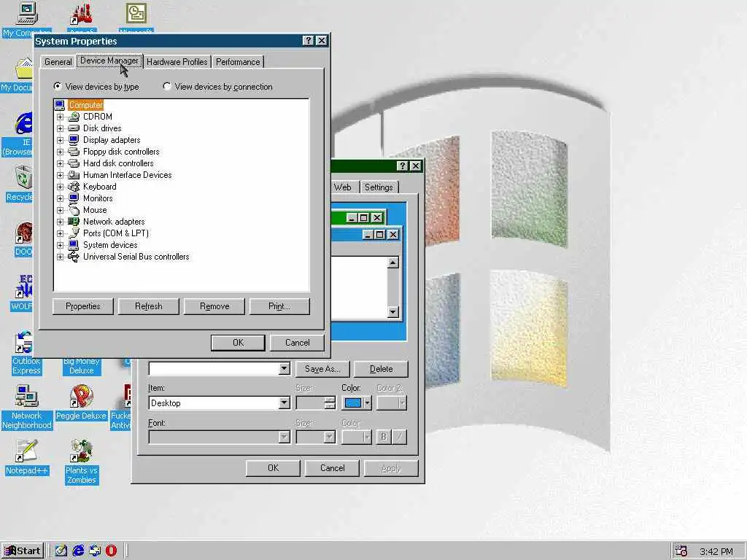Open Notepad++ desktop shortcut
This screenshot has height=560, width=747.
click(26, 451)
